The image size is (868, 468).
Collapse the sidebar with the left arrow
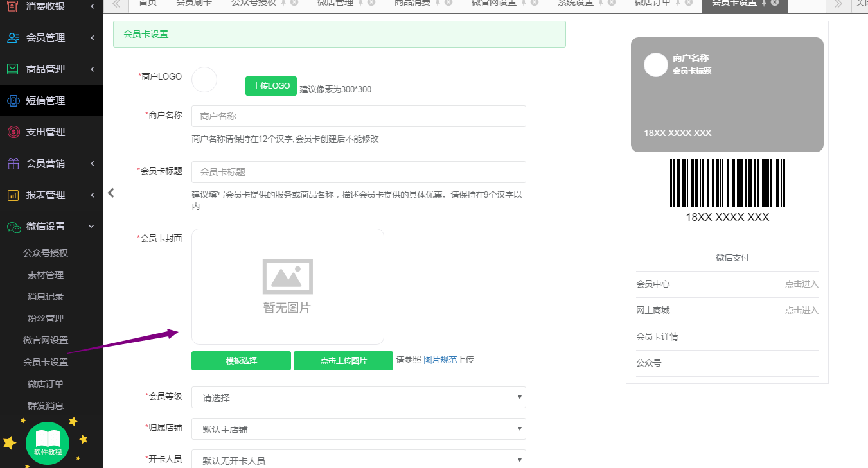pyautogui.click(x=111, y=192)
